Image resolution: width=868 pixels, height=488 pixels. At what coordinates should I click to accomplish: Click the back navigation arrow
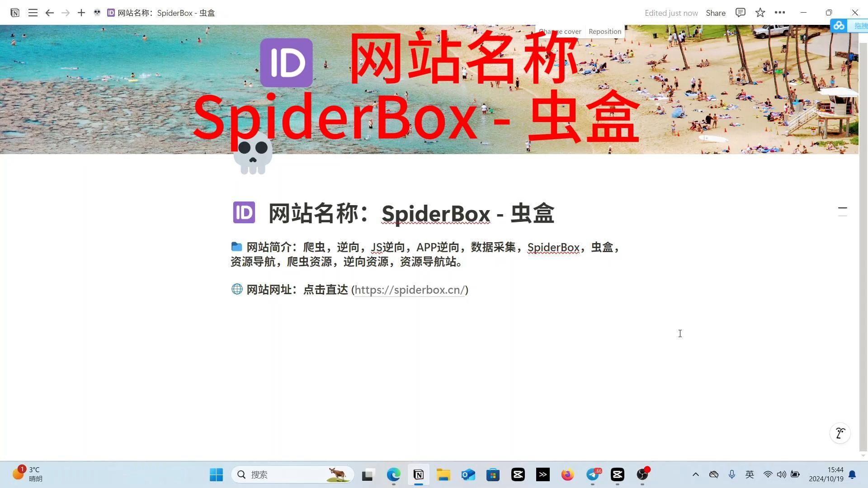(x=49, y=12)
